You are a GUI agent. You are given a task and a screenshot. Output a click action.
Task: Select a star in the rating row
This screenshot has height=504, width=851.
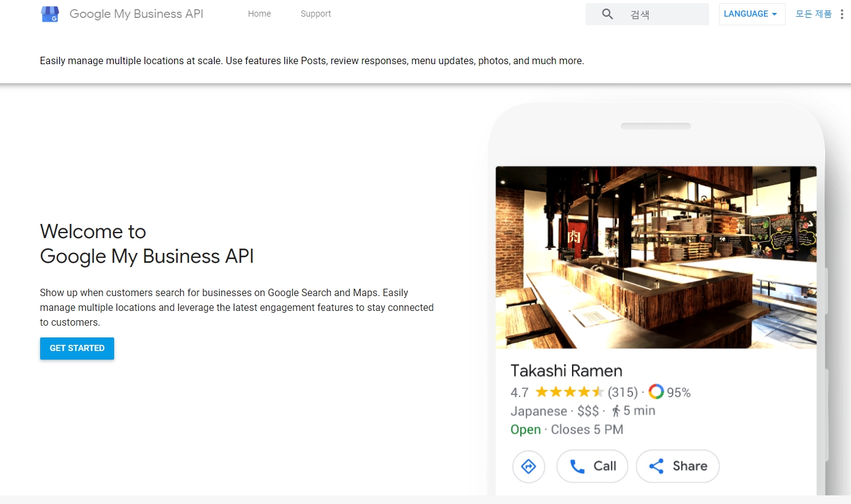click(568, 391)
